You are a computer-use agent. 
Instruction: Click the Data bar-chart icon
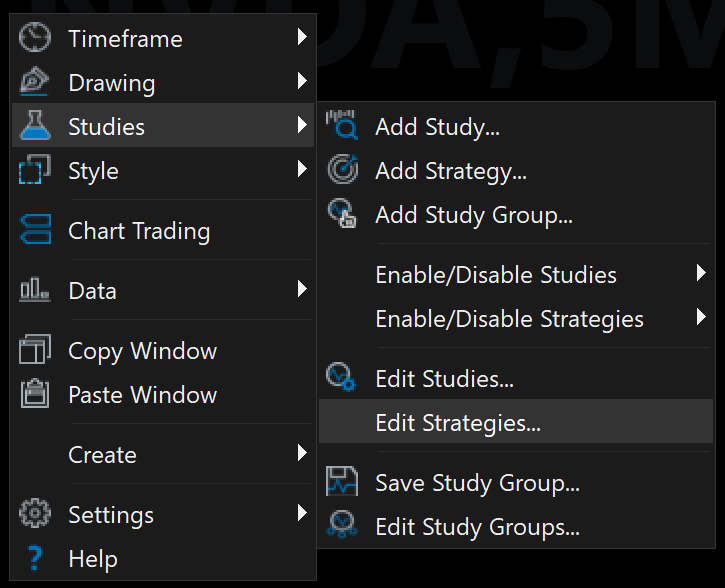(35, 289)
